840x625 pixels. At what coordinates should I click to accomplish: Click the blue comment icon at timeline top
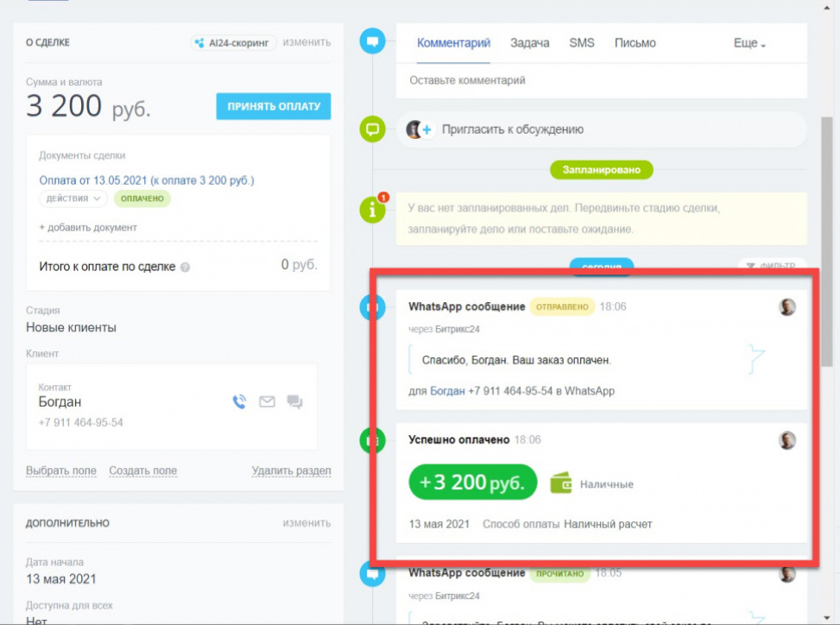(x=373, y=41)
